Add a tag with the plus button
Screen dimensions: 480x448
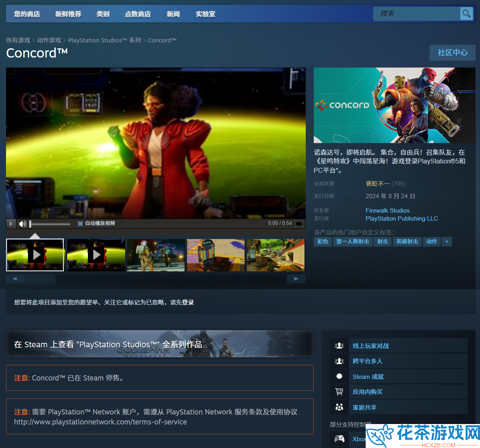[x=447, y=241]
